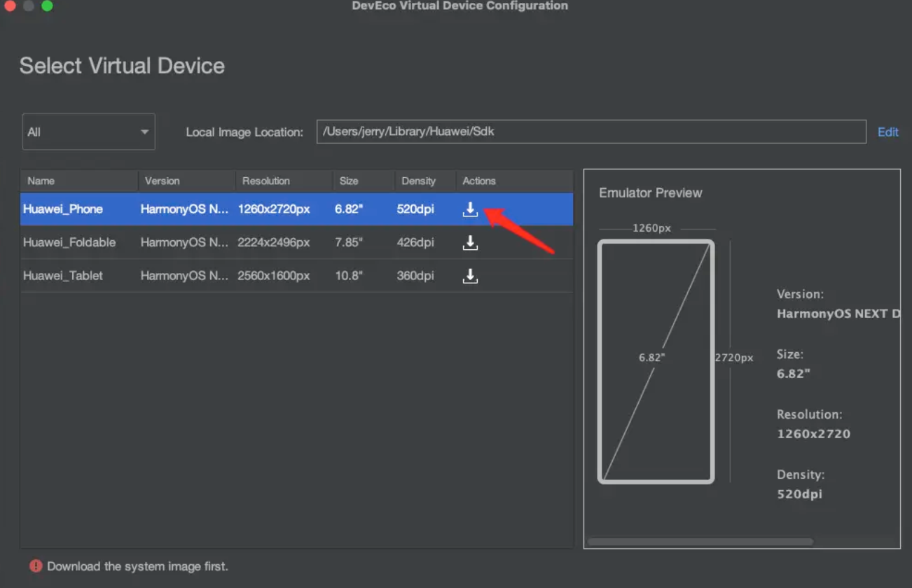Select the Huawei_Phone row name
The height and width of the screenshot is (588, 912).
[x=63, y=209]
